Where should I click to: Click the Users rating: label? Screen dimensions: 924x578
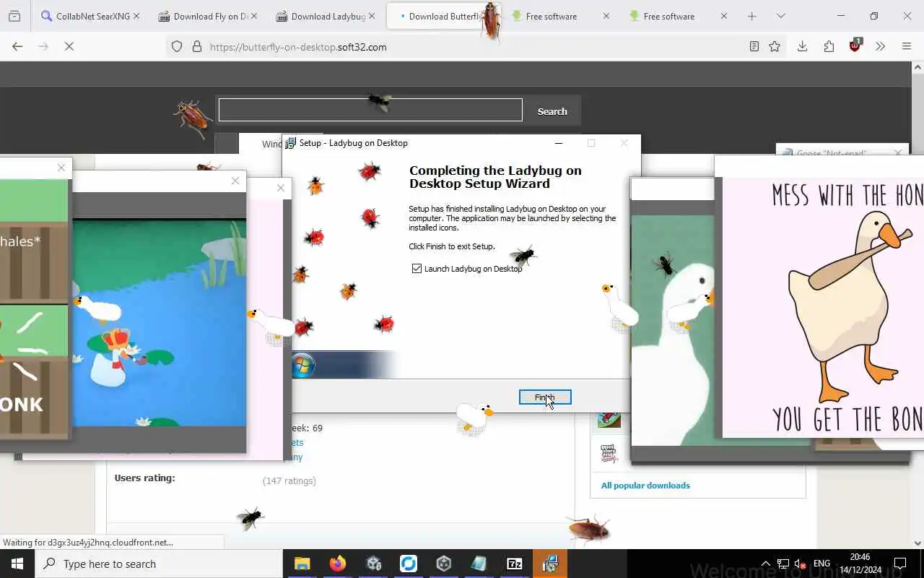(144, 478)
